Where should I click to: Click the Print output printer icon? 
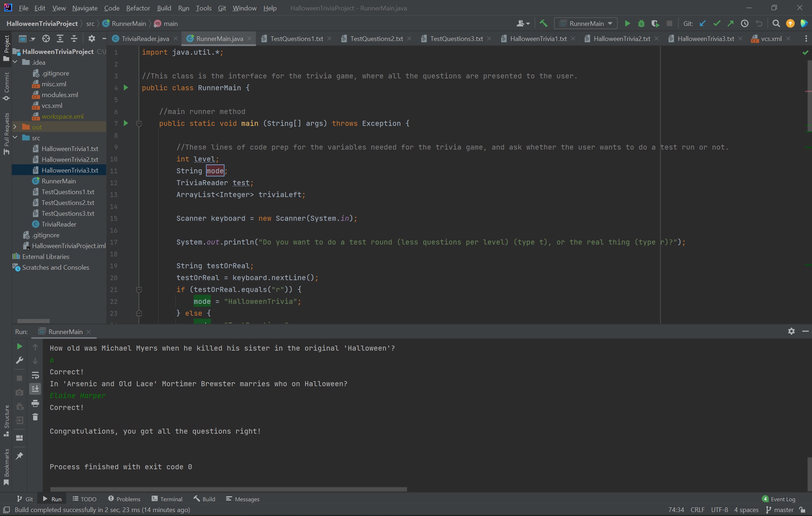point(35,403)
